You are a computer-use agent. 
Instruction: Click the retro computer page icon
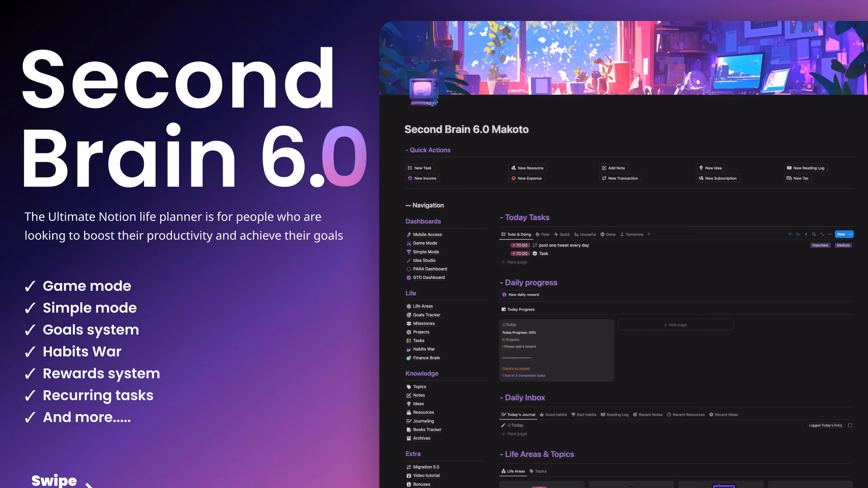tap(424, 91)
